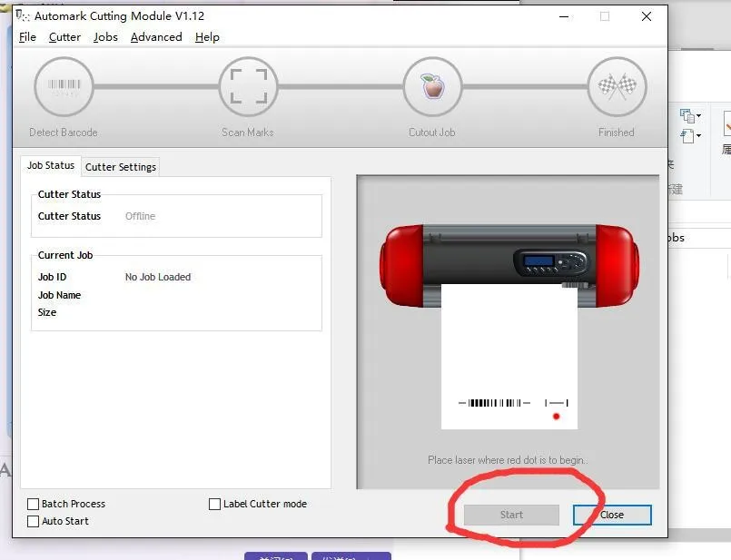Minimize the Automark Cutting Module window
This screenshot has width=731, height=560.
click(x=564, y=16)
